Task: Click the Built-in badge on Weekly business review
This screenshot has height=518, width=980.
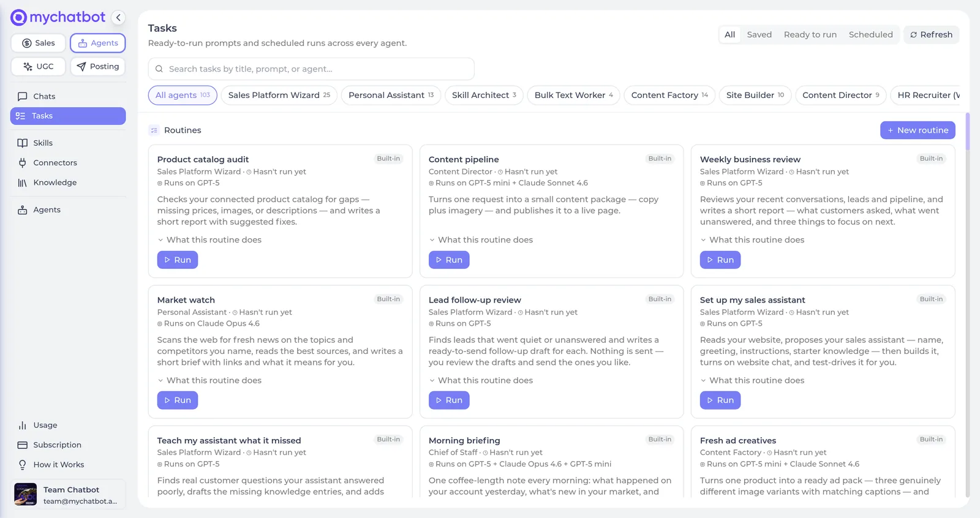Action: pos(931,159)
